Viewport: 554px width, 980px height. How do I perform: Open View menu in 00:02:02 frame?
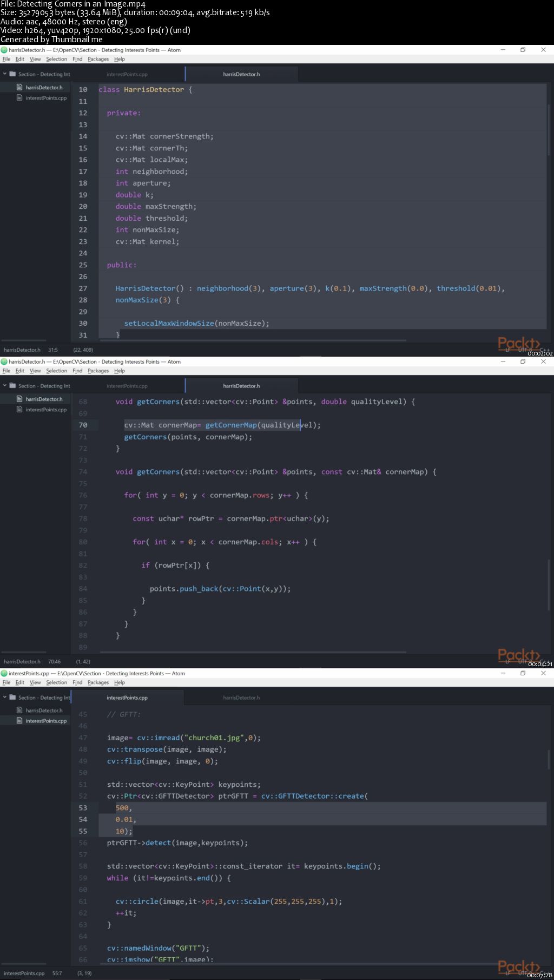(x=35, y=59)
